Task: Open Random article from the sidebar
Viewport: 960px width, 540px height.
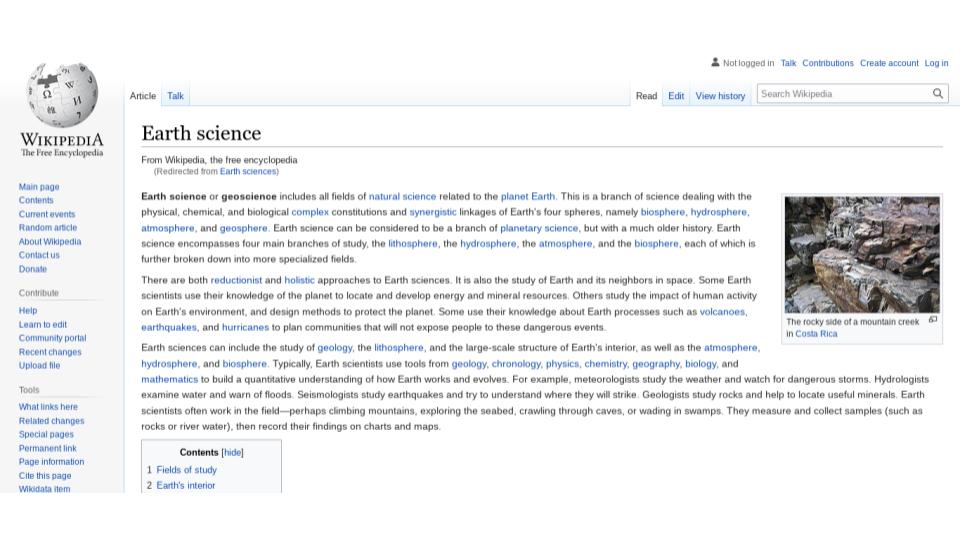Action: [48, 228]
